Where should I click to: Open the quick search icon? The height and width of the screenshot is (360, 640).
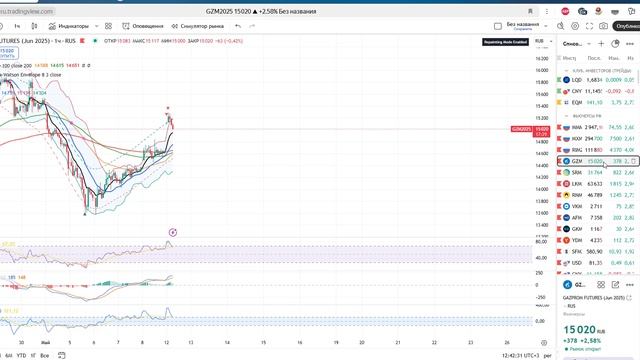(x=560, y=26)
